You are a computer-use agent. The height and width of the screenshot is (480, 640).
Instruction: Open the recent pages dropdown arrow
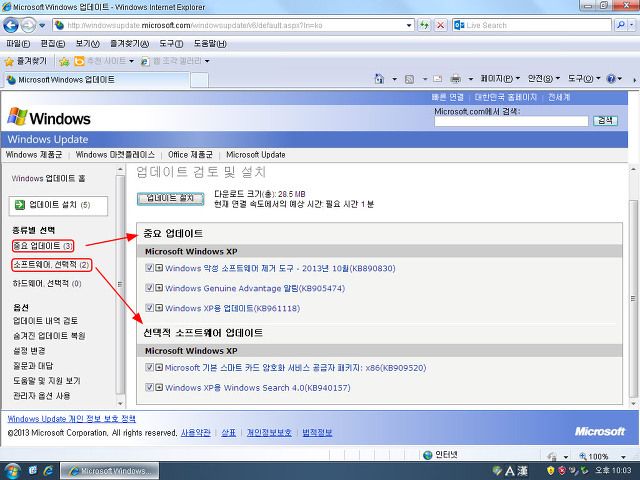(x=42, y=25)
